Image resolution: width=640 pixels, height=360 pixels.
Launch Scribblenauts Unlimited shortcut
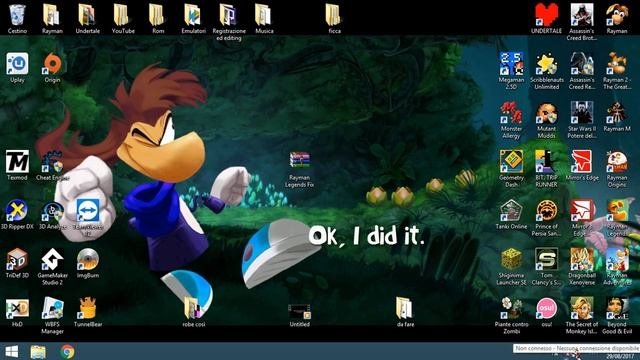pyautogui.click(x=547, y=64)
